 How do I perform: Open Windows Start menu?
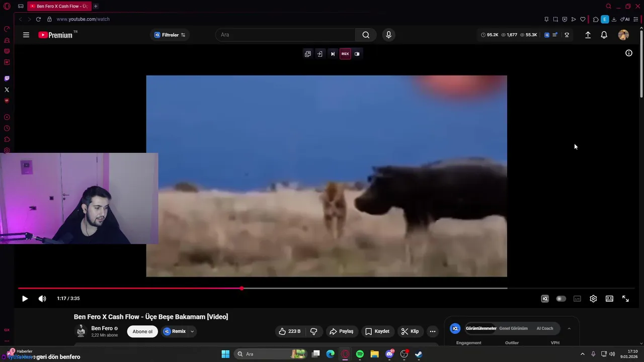(x=225, y=354)
